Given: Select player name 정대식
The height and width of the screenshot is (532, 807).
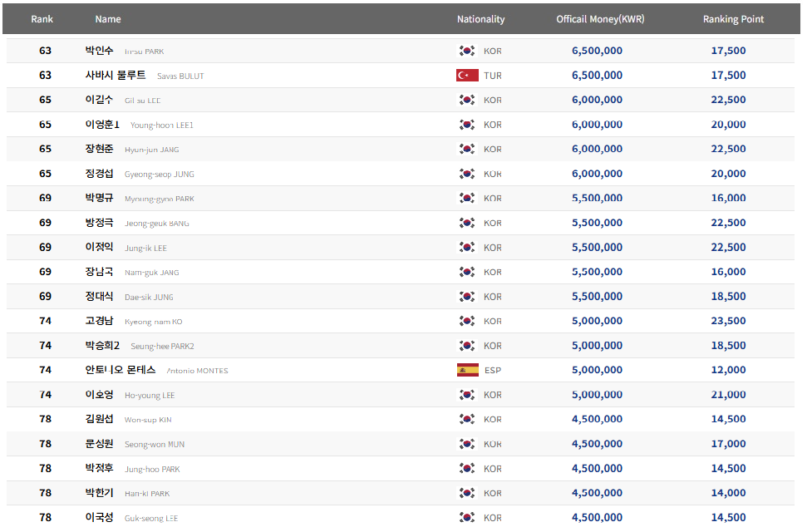Looking at the screenshot, I should (99, 296).
